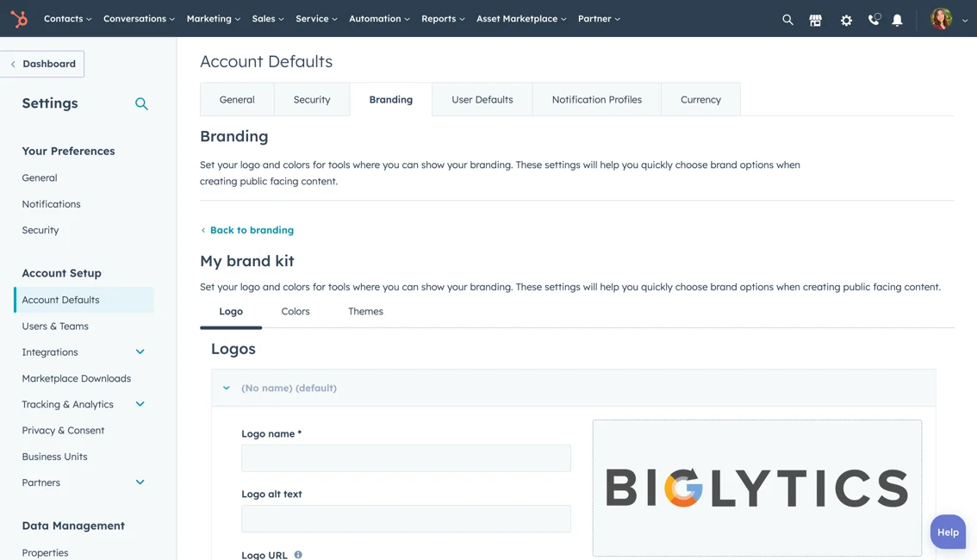The width and height of the screenshot is (977, 560).
Task: Open the notifications bell
Action: (897, 19)
